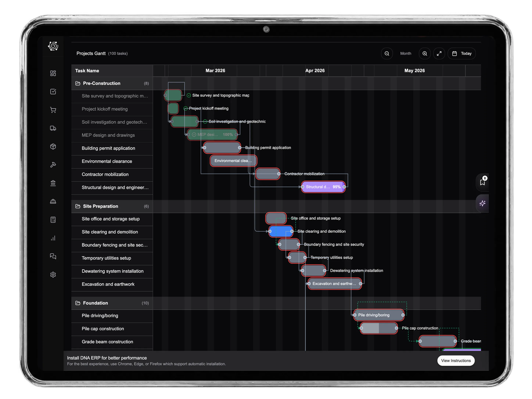Click the Excavation and earthwork Gantt bar
532x399 pixels.
335,284
